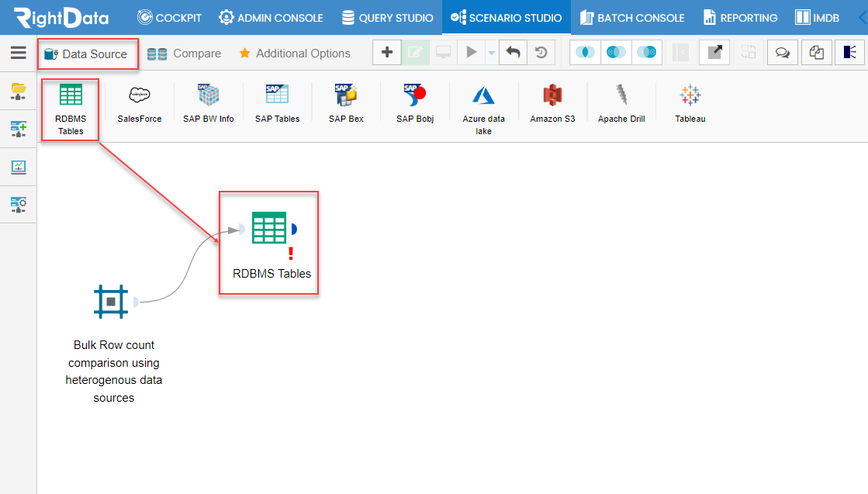The height and width of the screenshot is (494, 868).
Task: Switch to the Data Source tab
Action: 87,54
